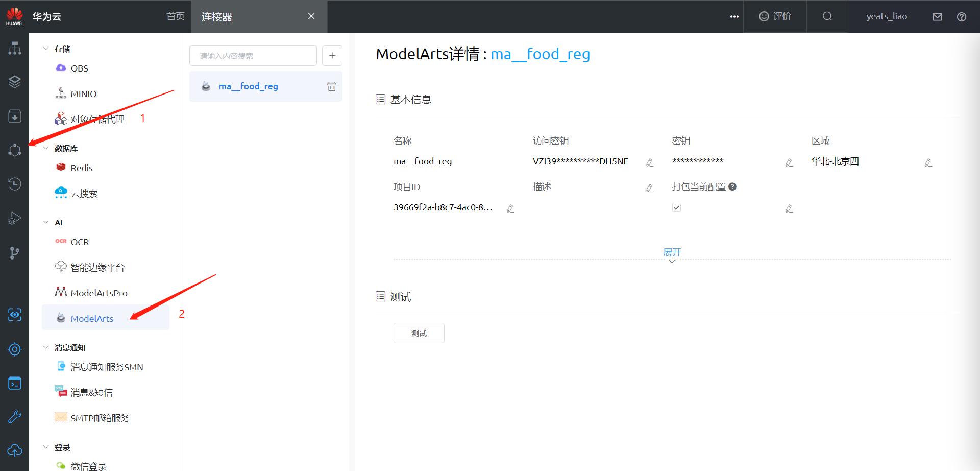This screenshot has width=980, height=471.
Task: Edit the region pencil icon
Action: (928, 162)
